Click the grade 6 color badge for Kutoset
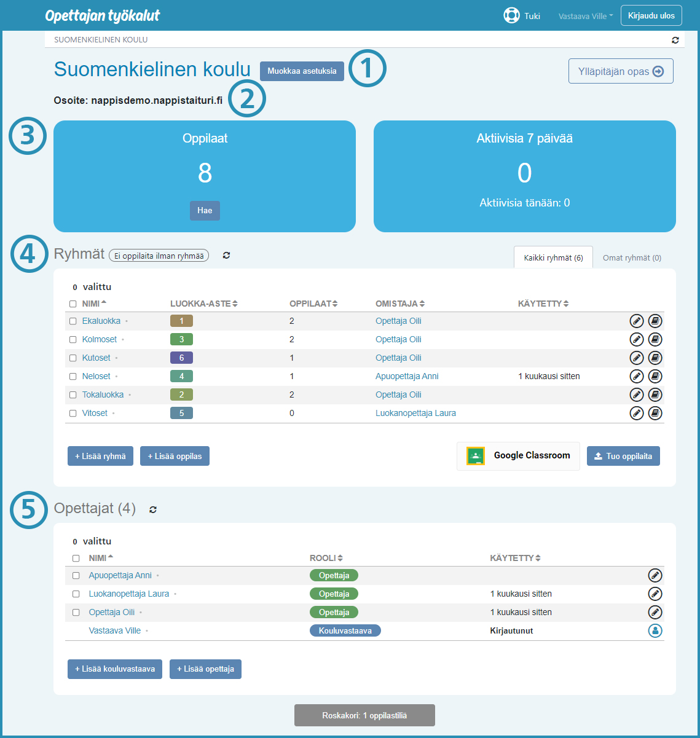 click(x=181, y=358)
